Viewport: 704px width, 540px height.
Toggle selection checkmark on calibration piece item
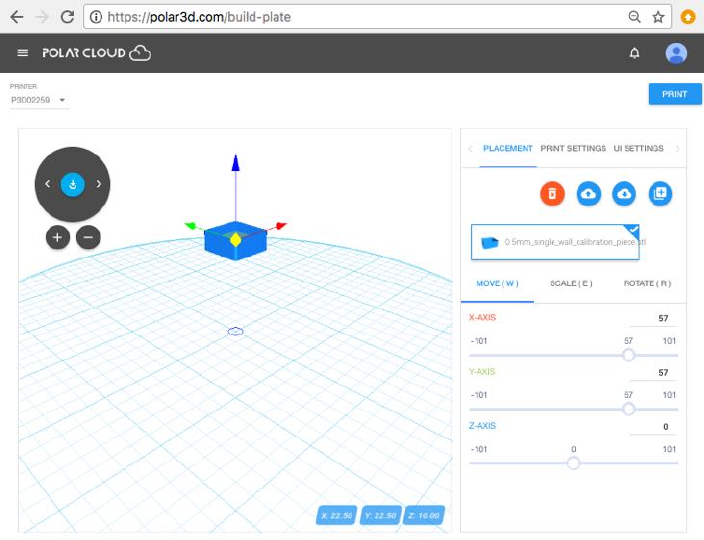[633, 231]
